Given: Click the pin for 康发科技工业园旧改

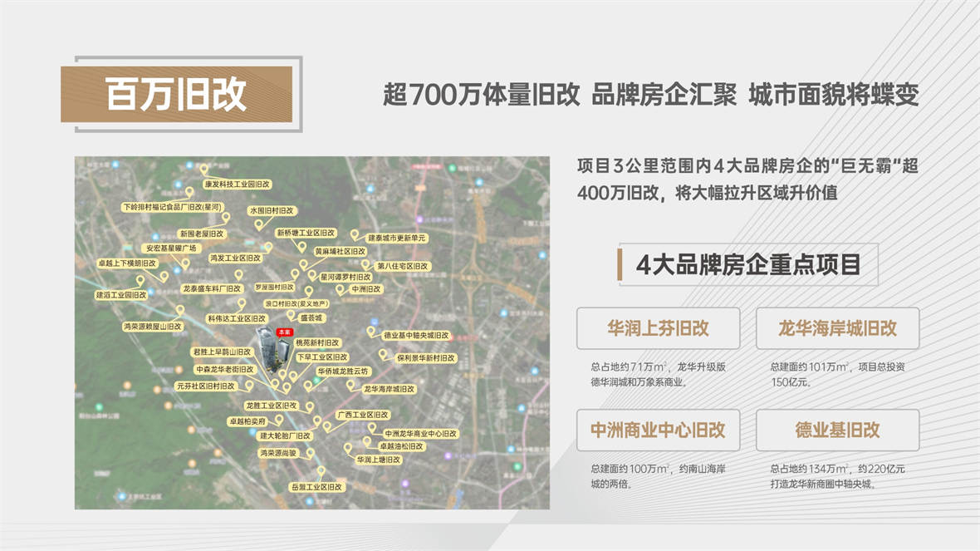Looking at the screenshot, I should [x=203, y=169].
